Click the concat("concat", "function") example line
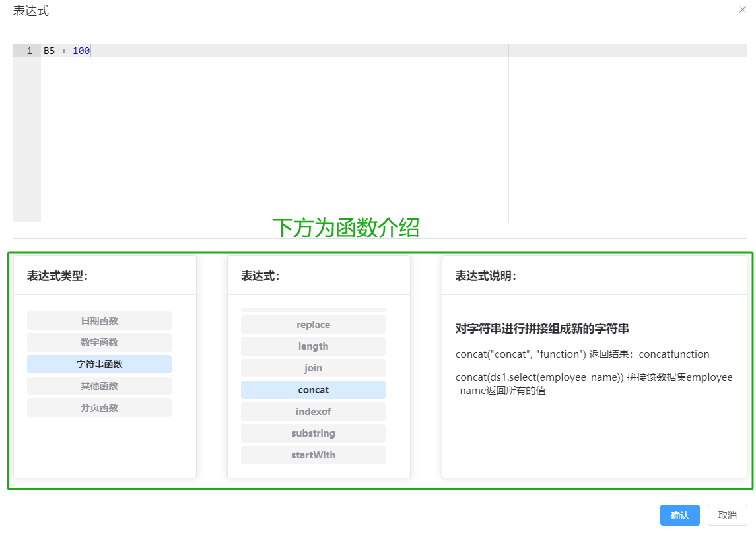The height and width of the screenshot is (537, 756). point(582,354)
